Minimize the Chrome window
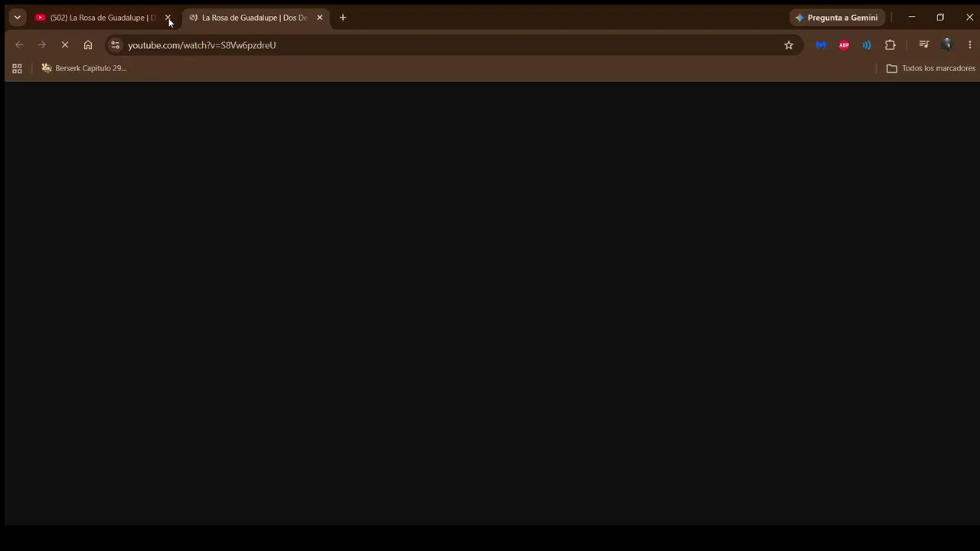Screen dimensions: 980x551 point(911,18)
